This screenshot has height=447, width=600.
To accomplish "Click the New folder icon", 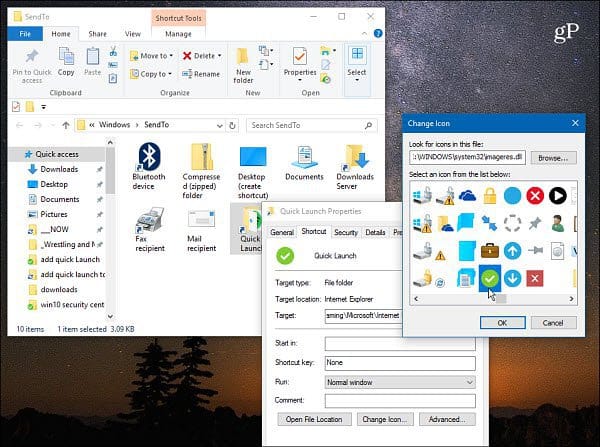I will coord(243,57).
